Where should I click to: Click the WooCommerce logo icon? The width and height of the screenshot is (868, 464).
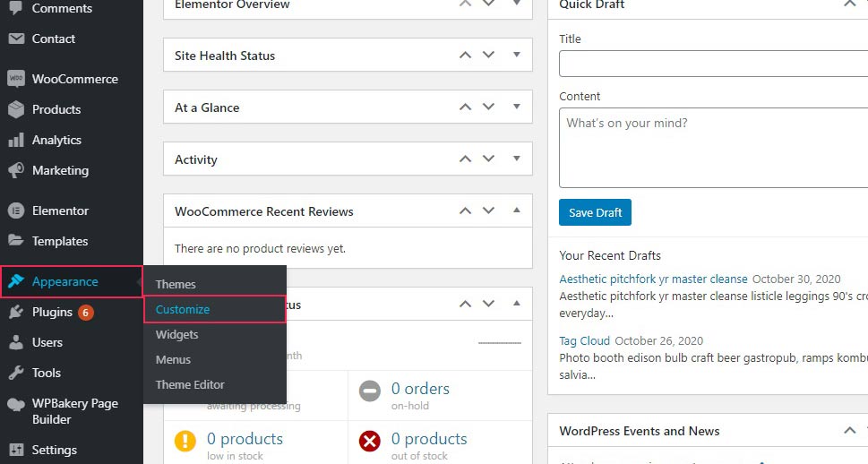16,79
